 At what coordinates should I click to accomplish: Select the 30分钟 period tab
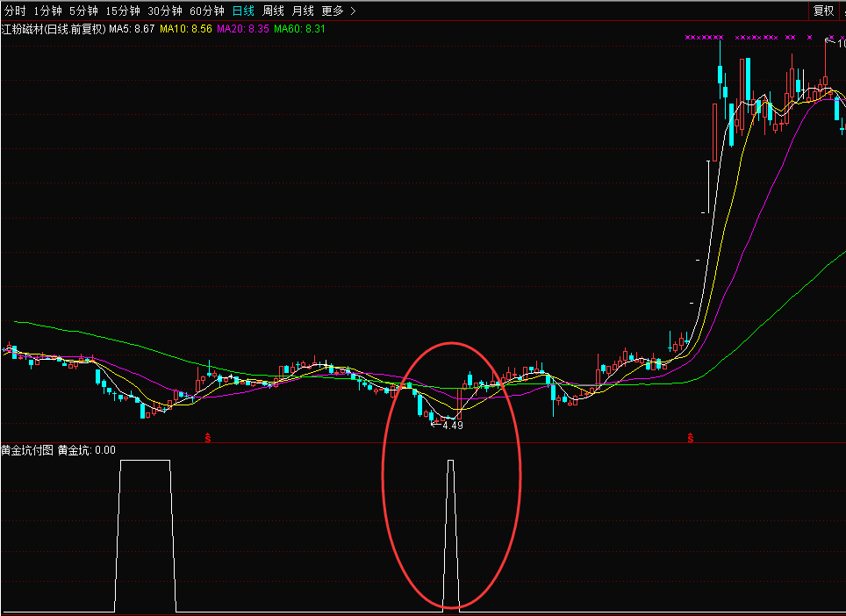pos(165,11)
